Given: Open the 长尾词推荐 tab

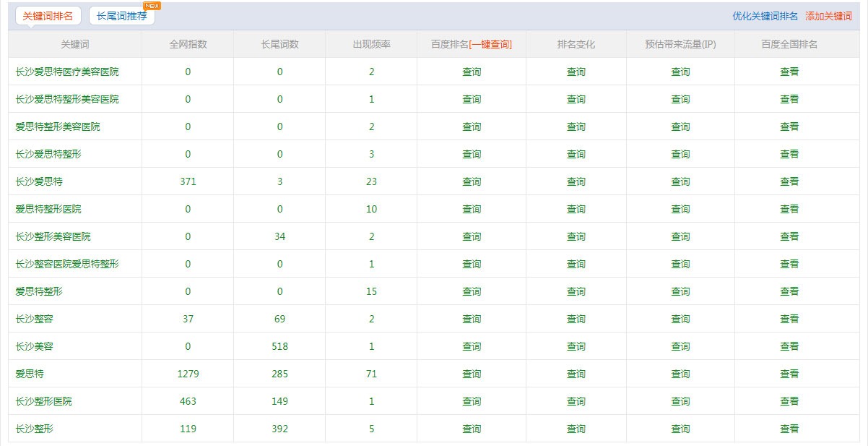Looking at the screenshot, I should click(x=122, y=16).
